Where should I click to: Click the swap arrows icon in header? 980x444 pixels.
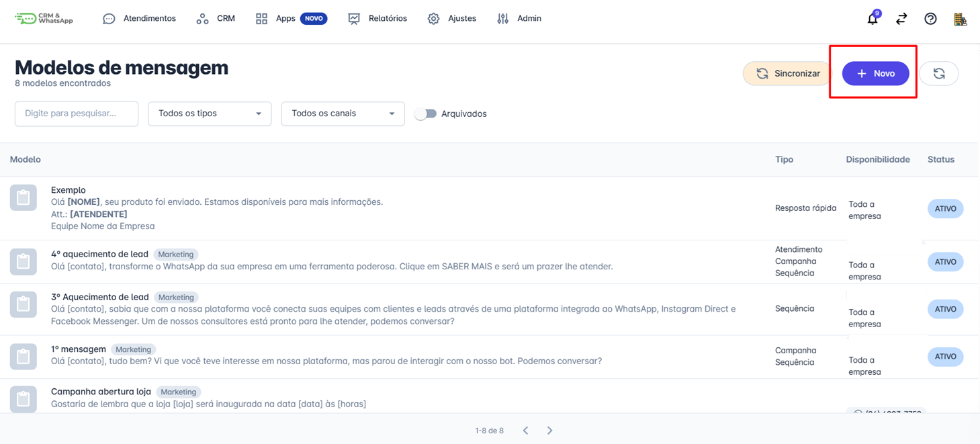[x=901, y=19]
